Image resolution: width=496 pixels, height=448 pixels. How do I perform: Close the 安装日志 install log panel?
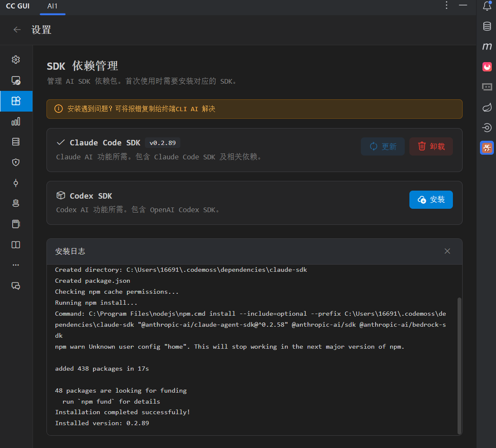point(447,251)
